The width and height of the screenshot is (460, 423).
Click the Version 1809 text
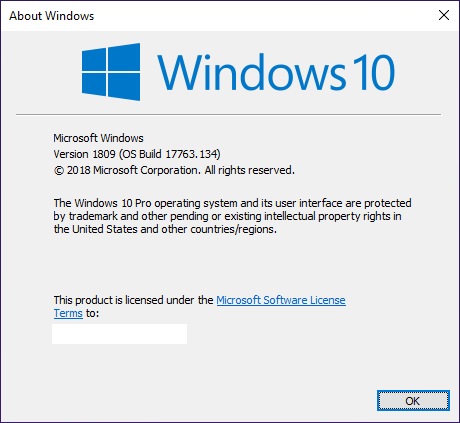84,154
